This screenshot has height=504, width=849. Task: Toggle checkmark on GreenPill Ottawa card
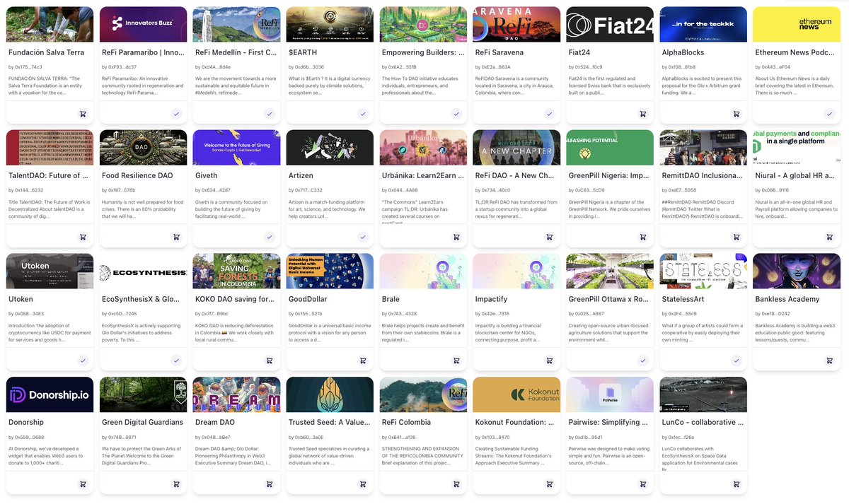tap(643, 361)
